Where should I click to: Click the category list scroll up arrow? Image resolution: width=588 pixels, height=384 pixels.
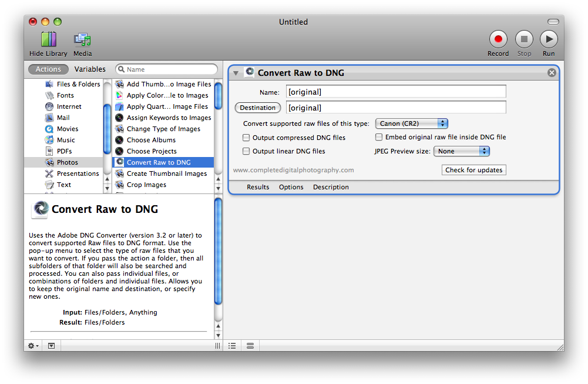(107, 179)
